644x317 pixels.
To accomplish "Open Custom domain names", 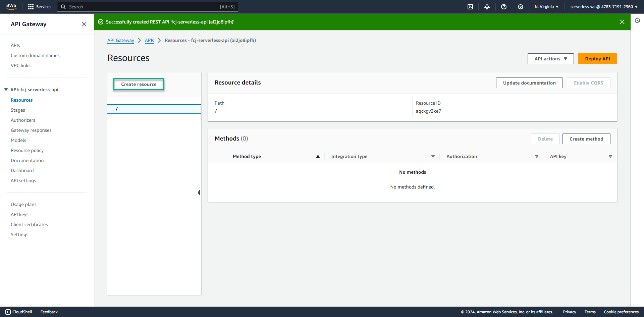I will pos(35,55).
